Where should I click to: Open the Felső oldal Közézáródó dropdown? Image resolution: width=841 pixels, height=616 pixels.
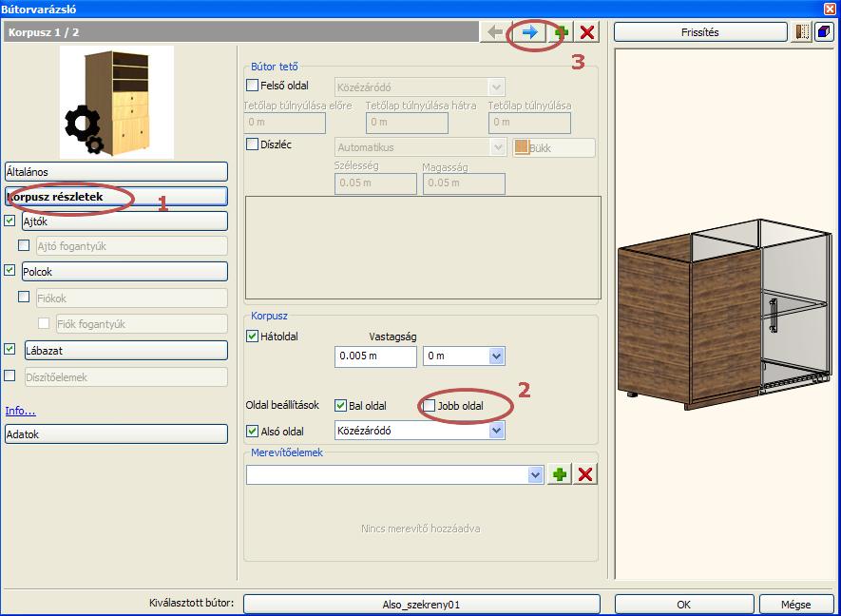pyautogui.click(x=419, y=87)
